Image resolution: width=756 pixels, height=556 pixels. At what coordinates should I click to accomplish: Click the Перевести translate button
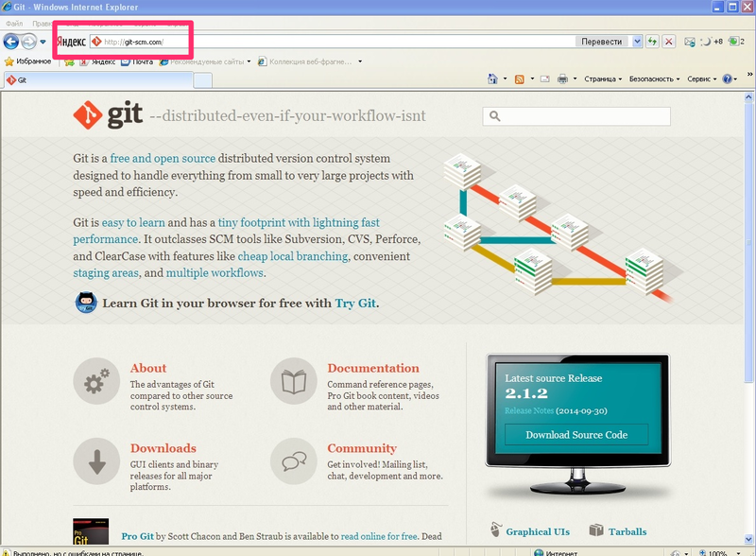pos(601,42)
